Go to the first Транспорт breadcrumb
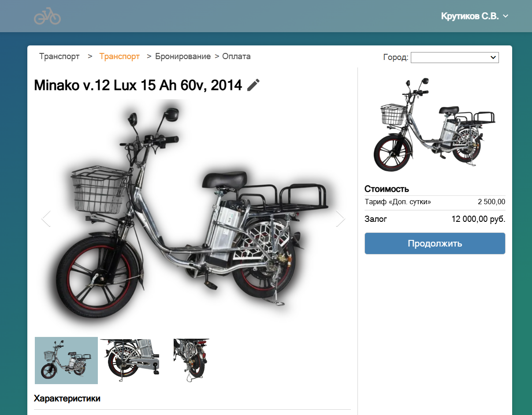Viewport: 532px width, 415px height. coord(60,56)
